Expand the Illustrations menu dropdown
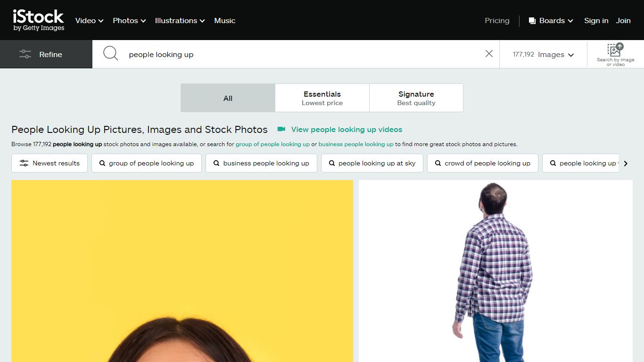Screen dimensions: 644x362 180,21
